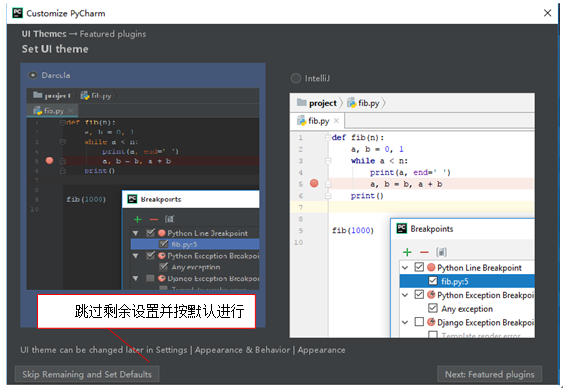This screenshot has width=565, height=388.
Task: Click the green plus icon in IntelliJ preview
Action: click(x=407, y=252)
